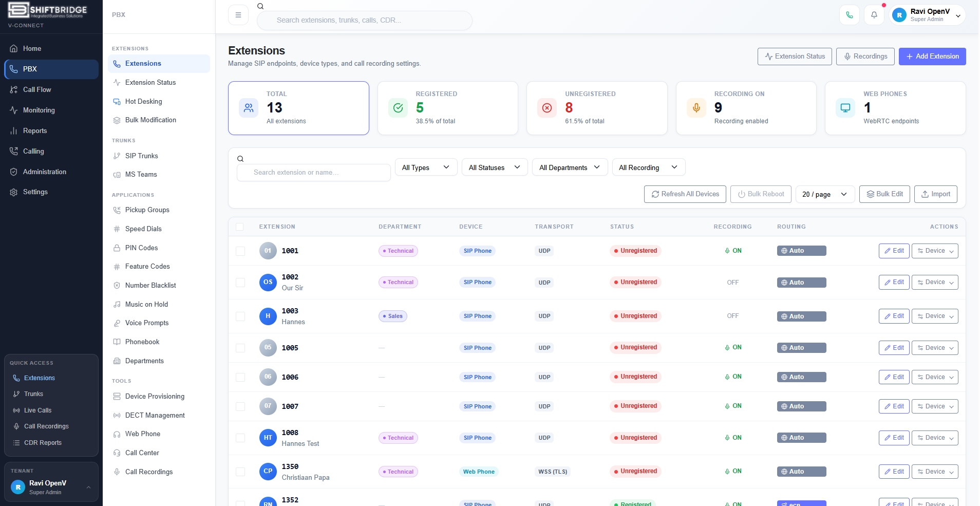This screenshot has width=980, height=506.
Task: Select checkbox for extension 1002
Action: click(x=240, y=283)
